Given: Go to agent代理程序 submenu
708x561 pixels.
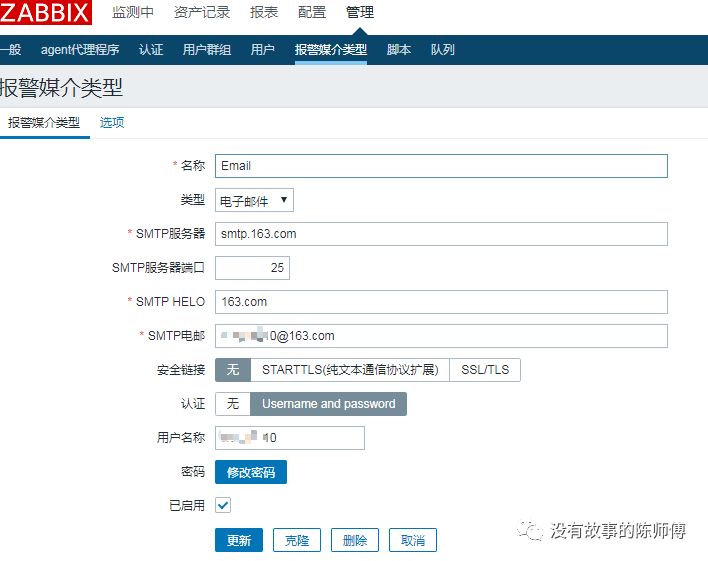Looking at the screenshot, I should click(x=80, y=49).
